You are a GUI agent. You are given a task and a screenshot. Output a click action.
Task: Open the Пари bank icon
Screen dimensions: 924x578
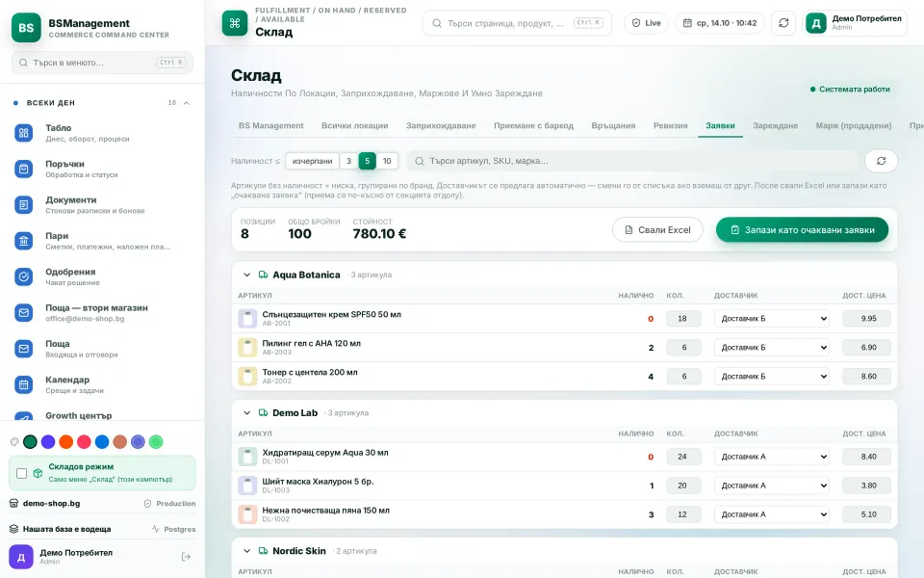[x=23, y=241]
